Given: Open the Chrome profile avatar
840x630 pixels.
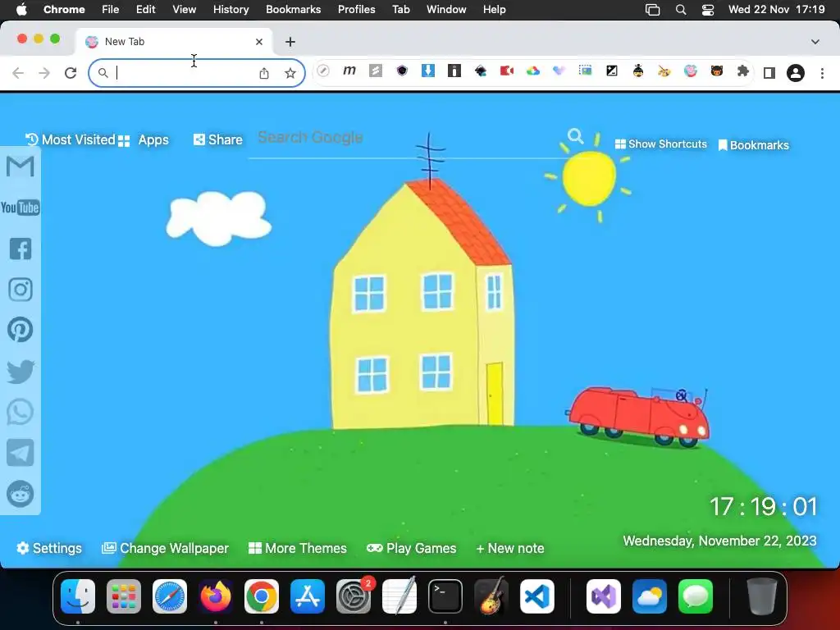Looking at the screenshot, I should [x=796, y=73].
